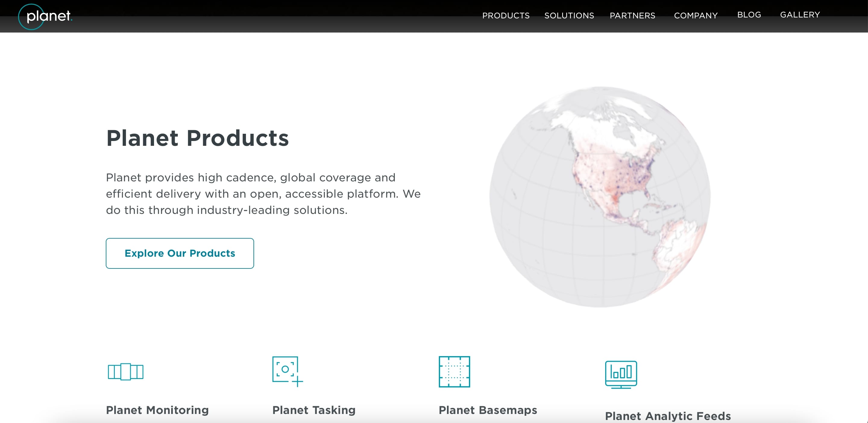Open the Products menu

point(506,15)
